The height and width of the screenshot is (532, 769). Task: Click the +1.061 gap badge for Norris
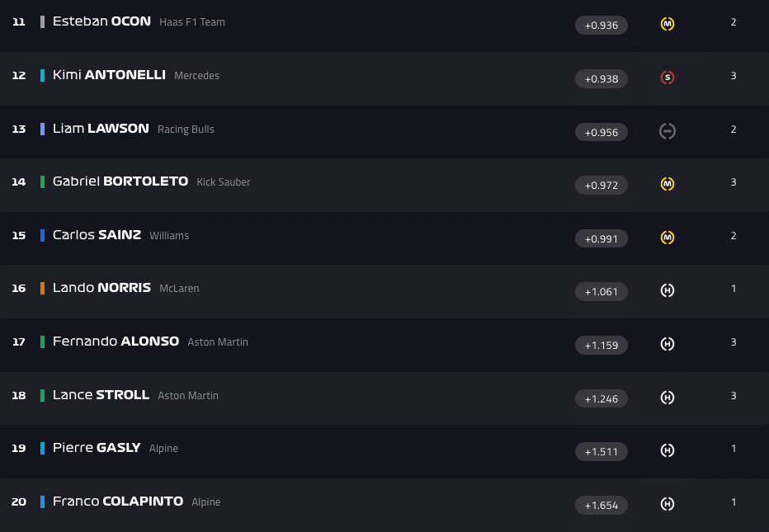[601, 291]
